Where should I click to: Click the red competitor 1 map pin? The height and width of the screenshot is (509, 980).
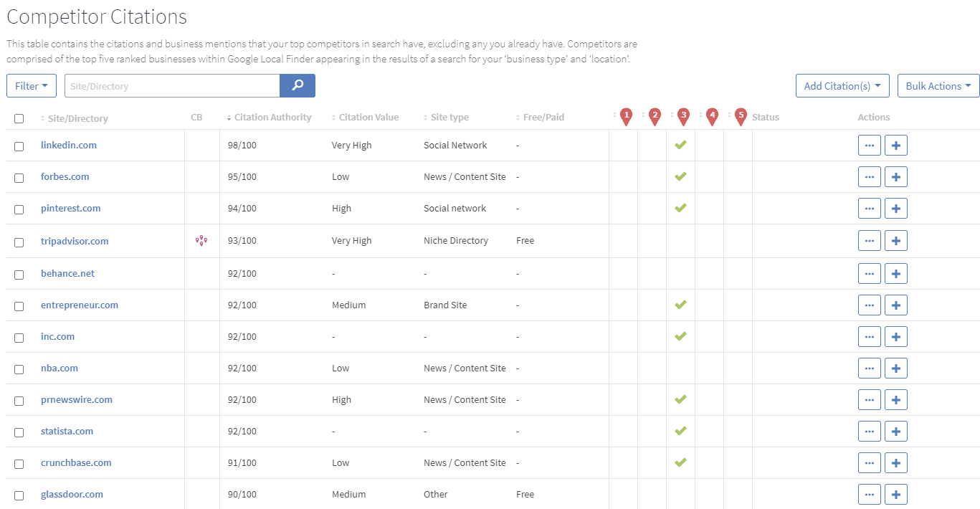point(626,117)
